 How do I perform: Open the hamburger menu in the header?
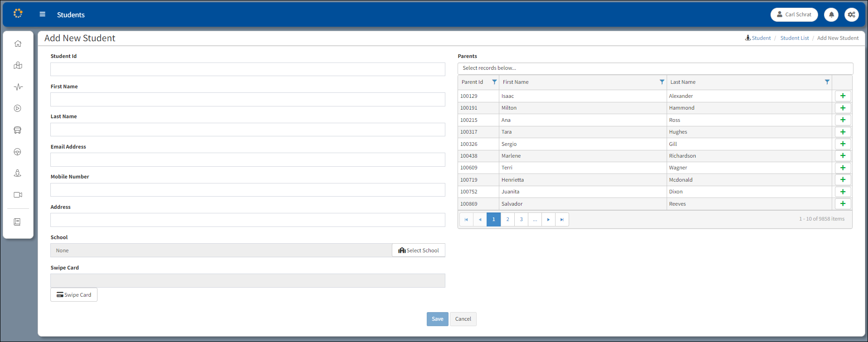coord(42,14)
